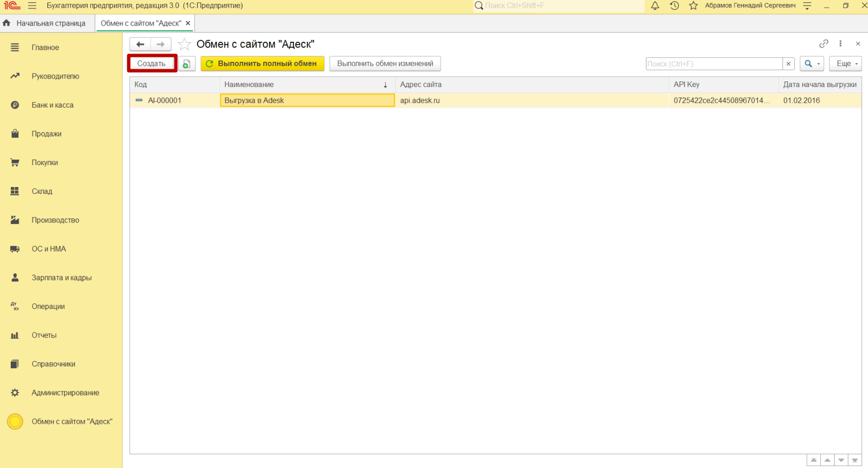Sort by the Код column header

[x=174, y=84]
